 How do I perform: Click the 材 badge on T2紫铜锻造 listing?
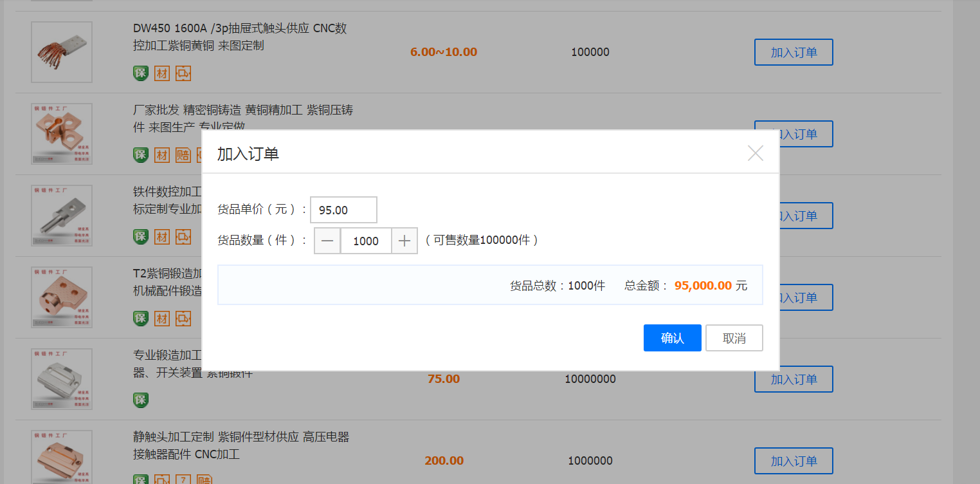(162, 319)
